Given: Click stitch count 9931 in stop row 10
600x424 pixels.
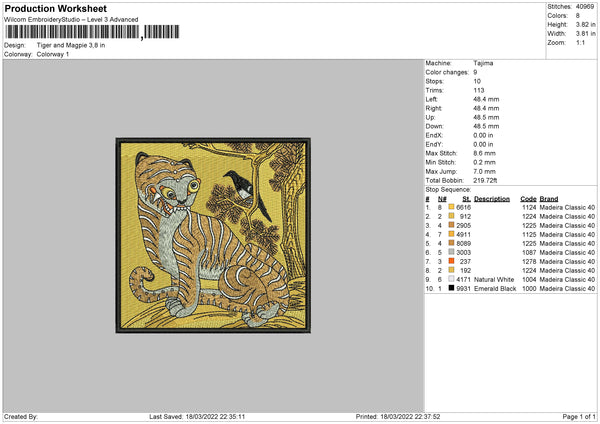Looking at the screenshot, I should [x=463, y=289].
